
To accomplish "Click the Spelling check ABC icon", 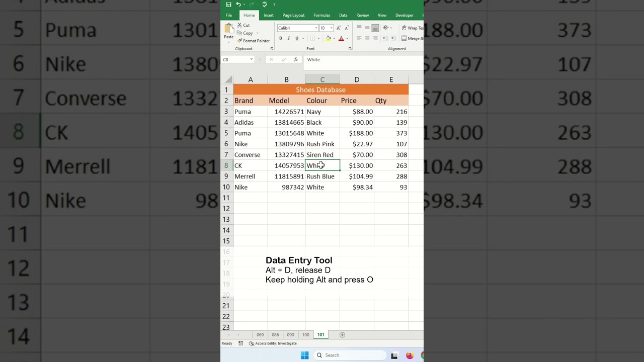I will pos(265,5).
